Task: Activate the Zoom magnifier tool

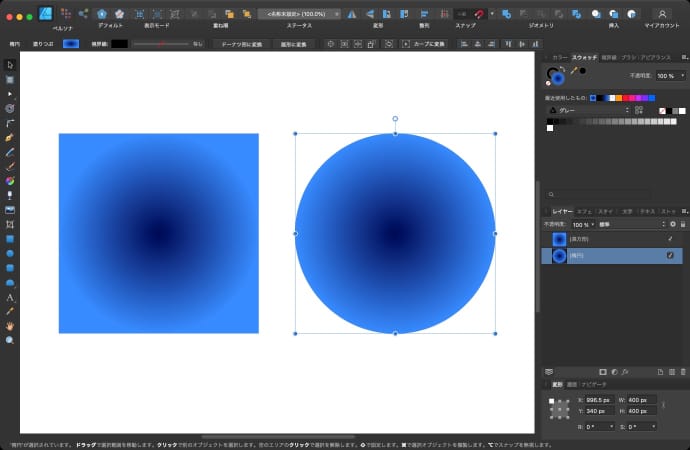Action: (x=10, y=340)
